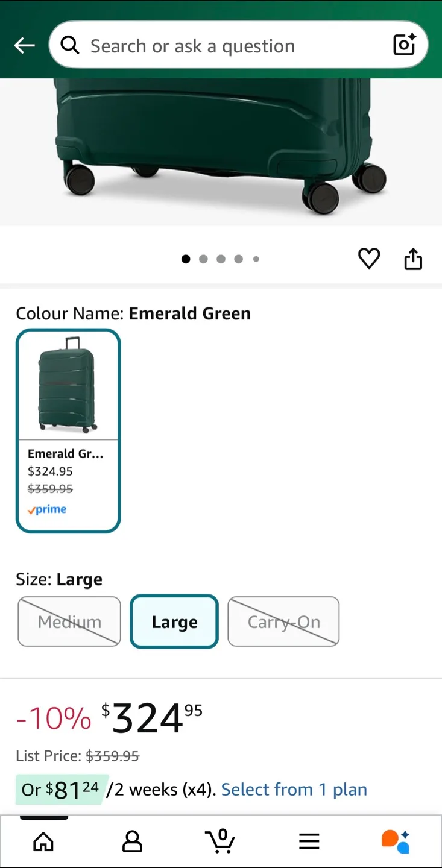Add the suitcase to wishlist via heart icon
The image size is (442, 868).
pos(369,259)
